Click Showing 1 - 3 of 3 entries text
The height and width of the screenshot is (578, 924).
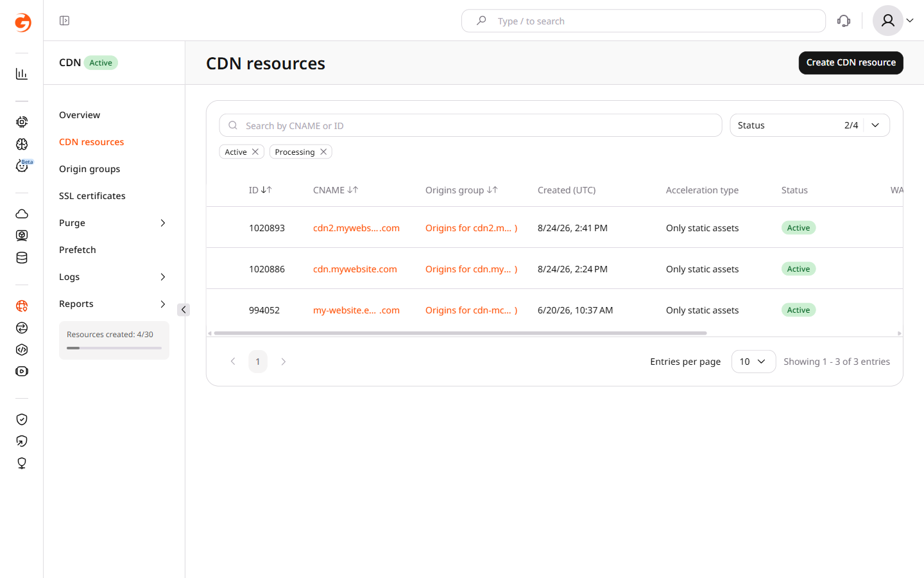pyautogui.click(x=837, y=362)
